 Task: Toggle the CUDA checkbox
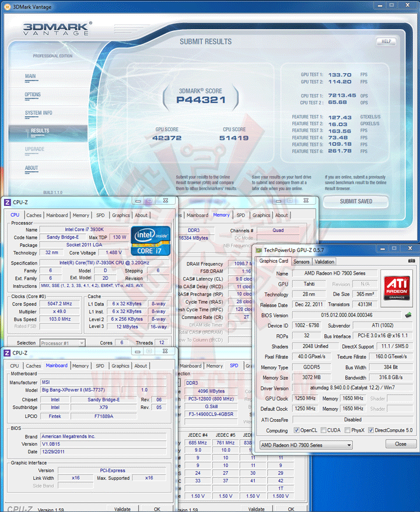pyautogui.click(x=323, y=430)
